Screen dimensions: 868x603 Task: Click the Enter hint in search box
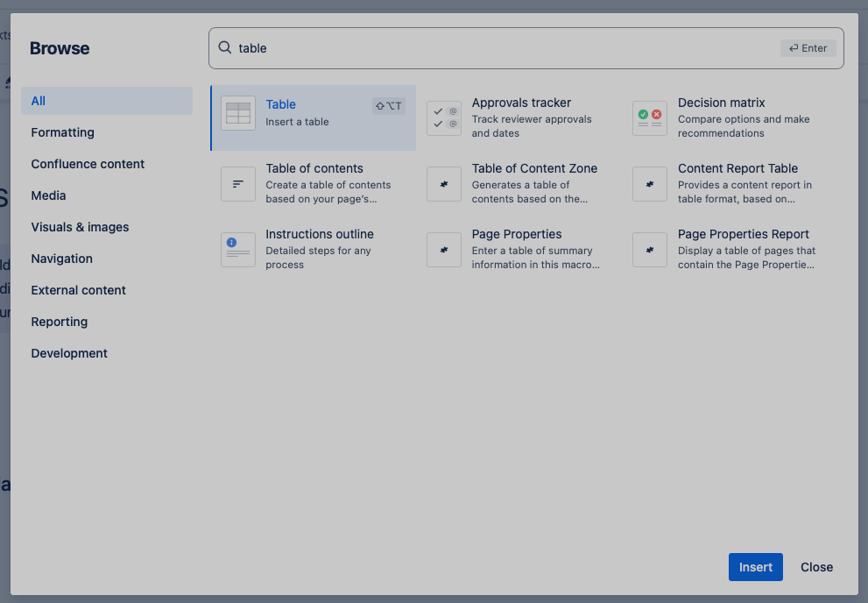pyautogui.click(x=808, y=48)
